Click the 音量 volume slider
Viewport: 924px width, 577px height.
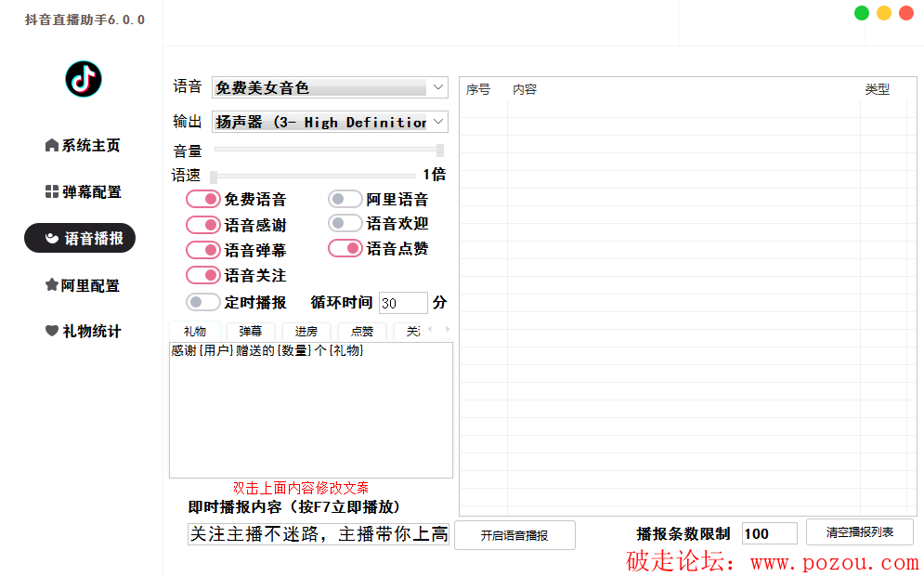[x=330, y=150]
